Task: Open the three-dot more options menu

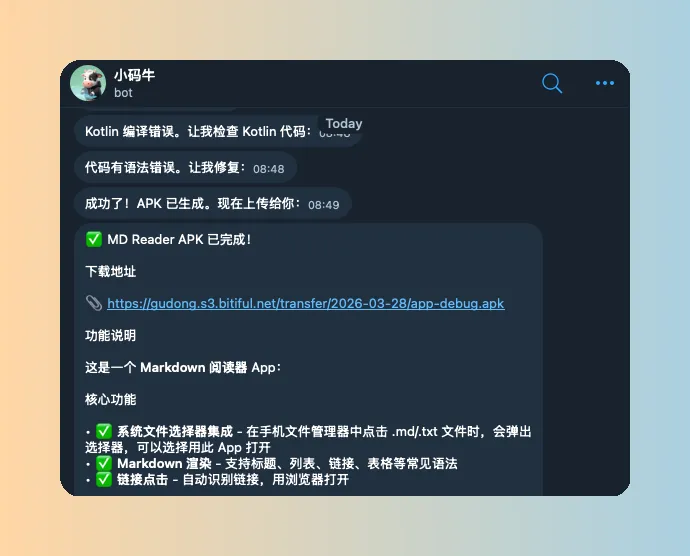Action: coord(605,83)
